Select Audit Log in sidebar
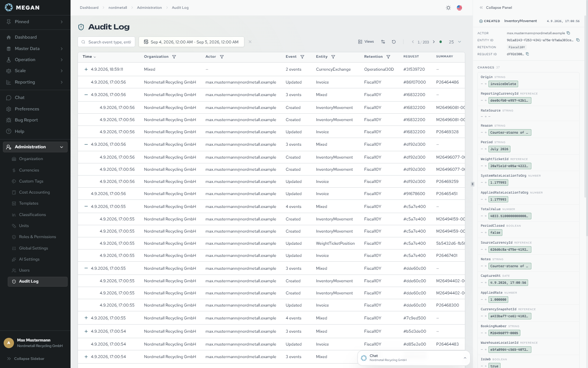 (x=37, y=282)
